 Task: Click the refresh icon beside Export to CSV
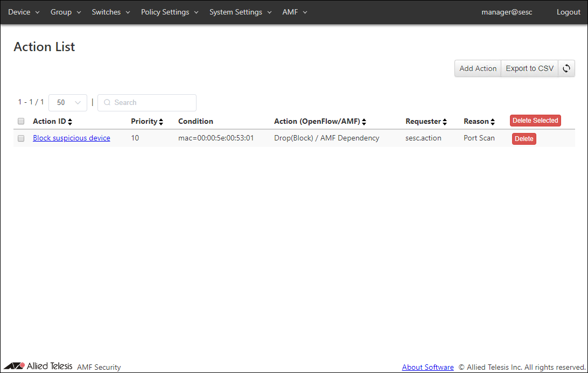pos(566,68)
